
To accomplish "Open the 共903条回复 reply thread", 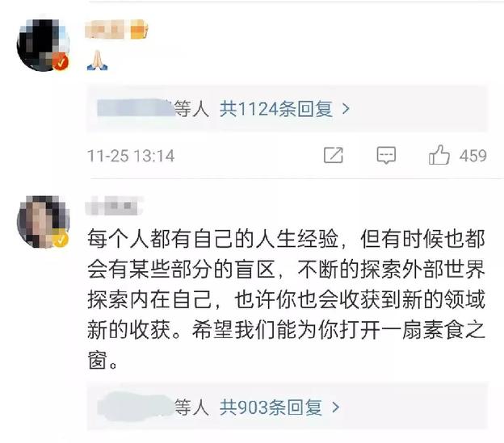I will [271, 407].
